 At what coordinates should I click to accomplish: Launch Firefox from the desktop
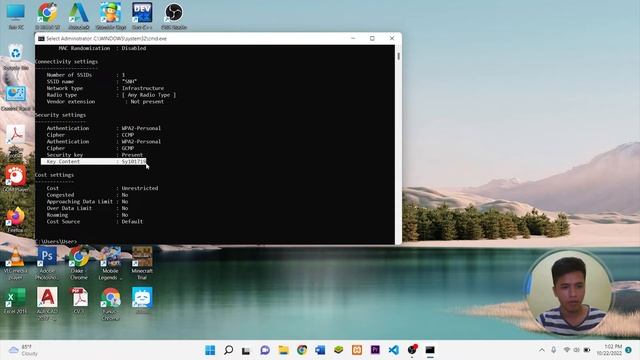click(16, 220)
